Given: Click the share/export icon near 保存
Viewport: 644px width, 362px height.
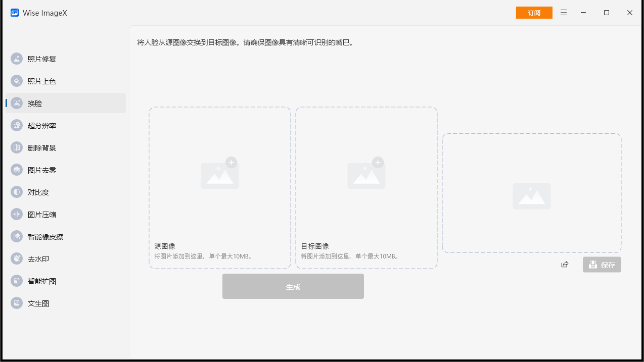Looking at the screenshot, I should pos(565,264).
